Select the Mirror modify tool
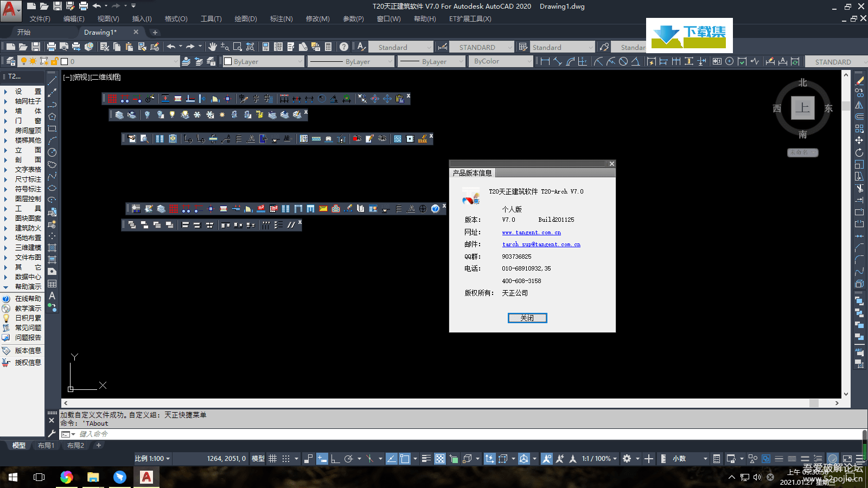The height and width of the screenshot is (488, 868). click(859, 105)
